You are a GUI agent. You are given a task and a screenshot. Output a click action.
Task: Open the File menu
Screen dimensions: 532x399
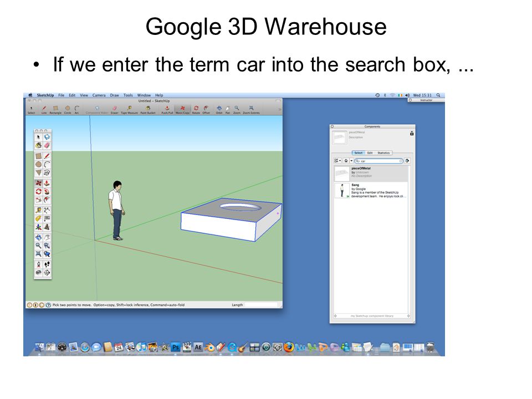pyautogui.click(x=61, y=95)
